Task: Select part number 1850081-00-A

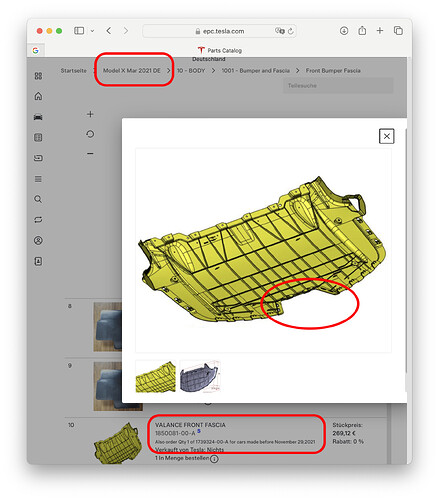Action: (175, 433)
